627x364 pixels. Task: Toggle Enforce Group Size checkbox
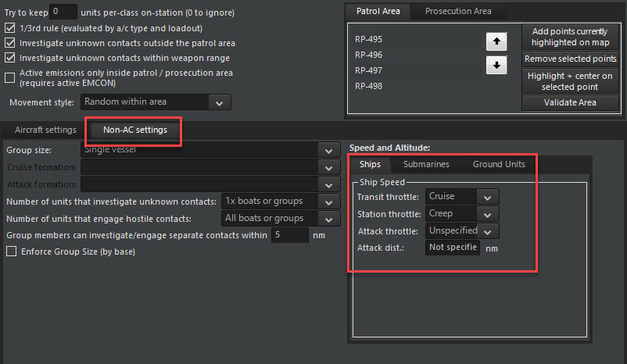pos(11,251)
